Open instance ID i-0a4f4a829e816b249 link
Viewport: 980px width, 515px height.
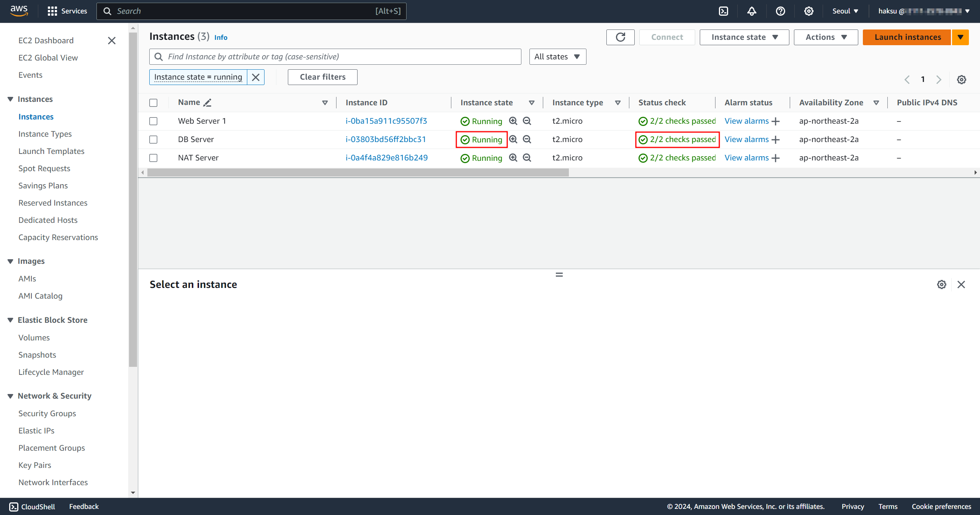386,158
